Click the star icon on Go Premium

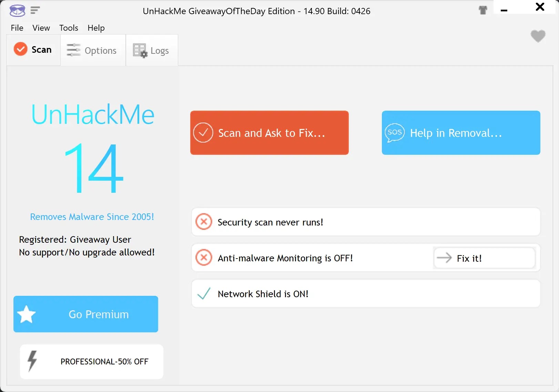27,314
